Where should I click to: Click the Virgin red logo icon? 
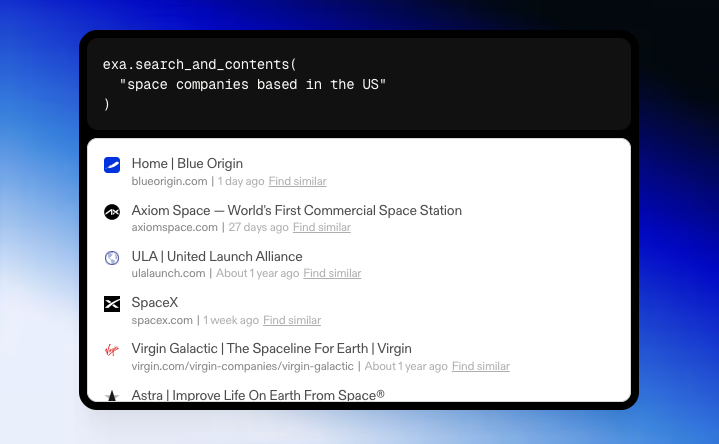[x=112, y=350]
